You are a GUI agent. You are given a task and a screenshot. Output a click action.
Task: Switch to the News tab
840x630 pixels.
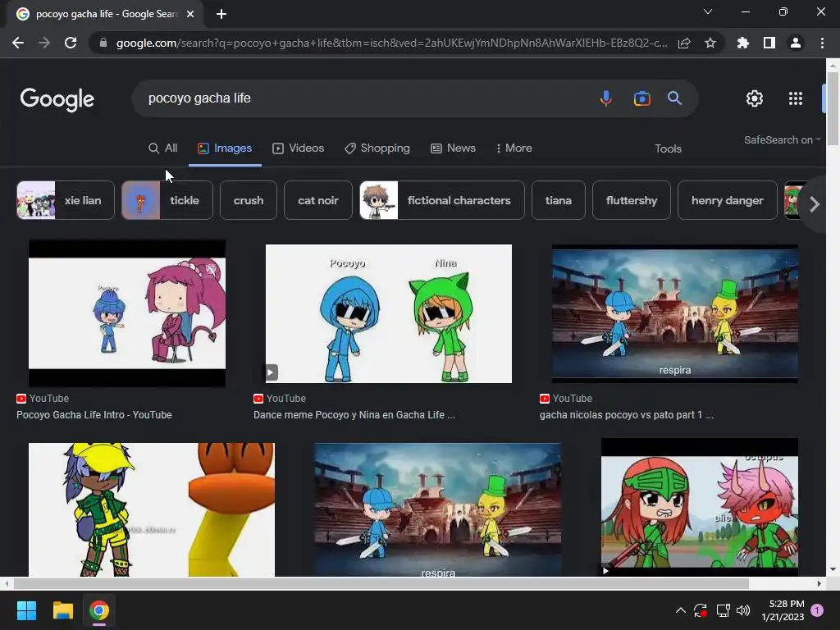tap(453, 148)
